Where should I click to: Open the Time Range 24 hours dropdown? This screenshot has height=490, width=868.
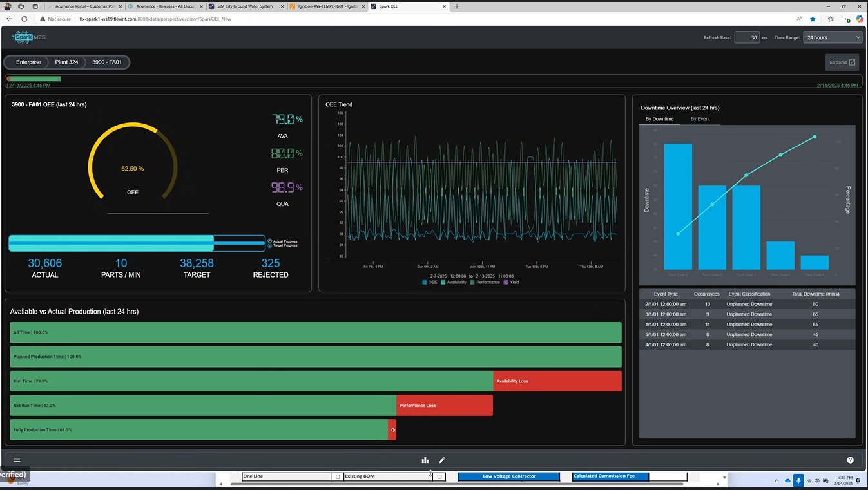click(x=833, y=37)
